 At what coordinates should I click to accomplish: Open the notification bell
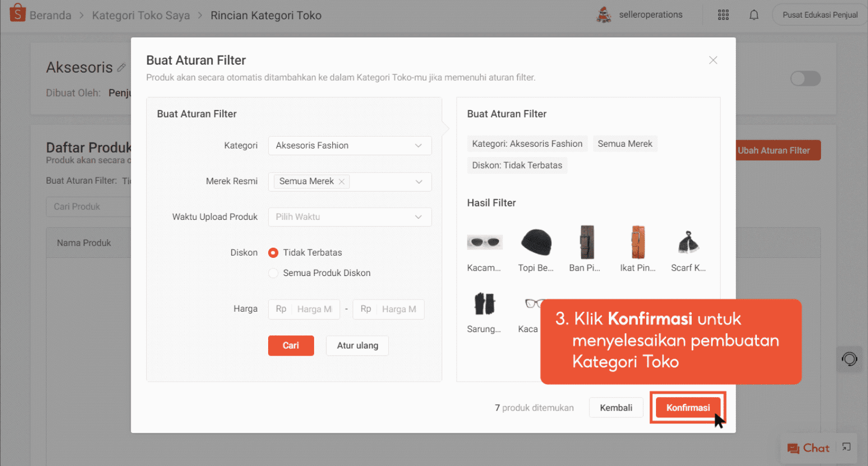[x=754, y=15]
